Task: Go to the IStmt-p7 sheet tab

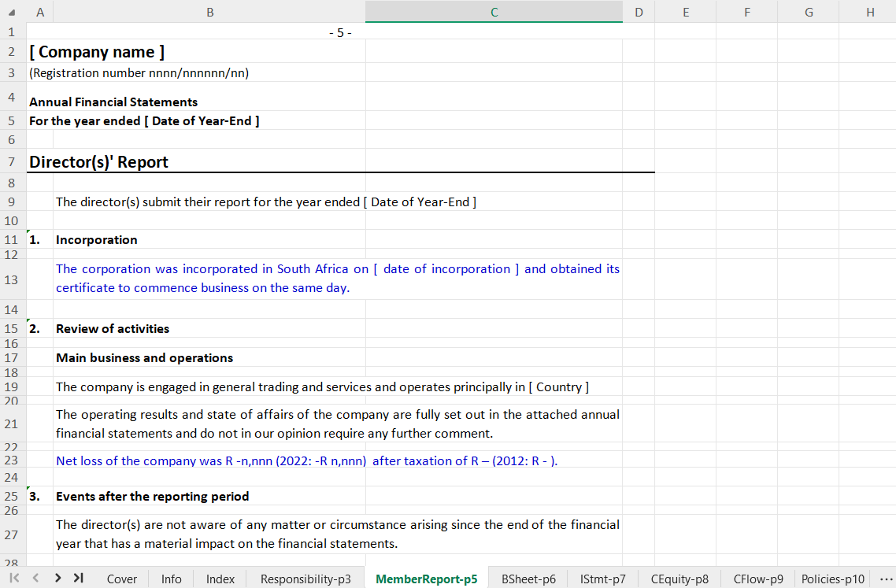Action: click(x=602, y=579)
